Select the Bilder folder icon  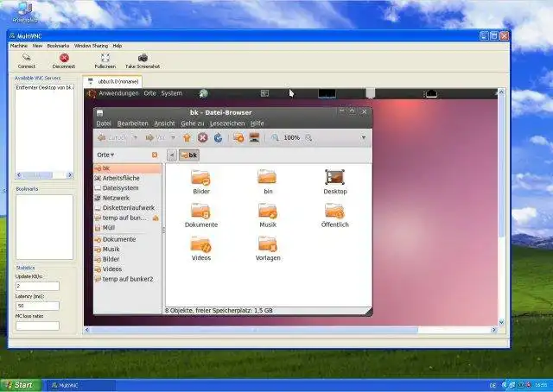(201, 177)
